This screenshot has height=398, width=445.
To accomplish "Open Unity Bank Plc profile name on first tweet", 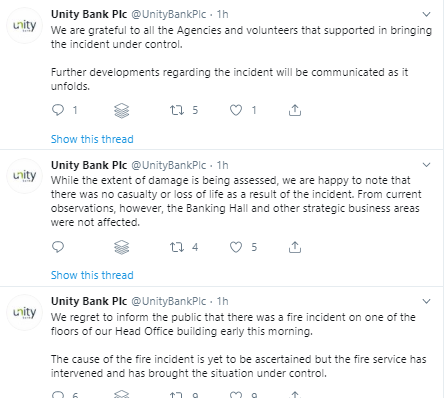I will 89,14.
